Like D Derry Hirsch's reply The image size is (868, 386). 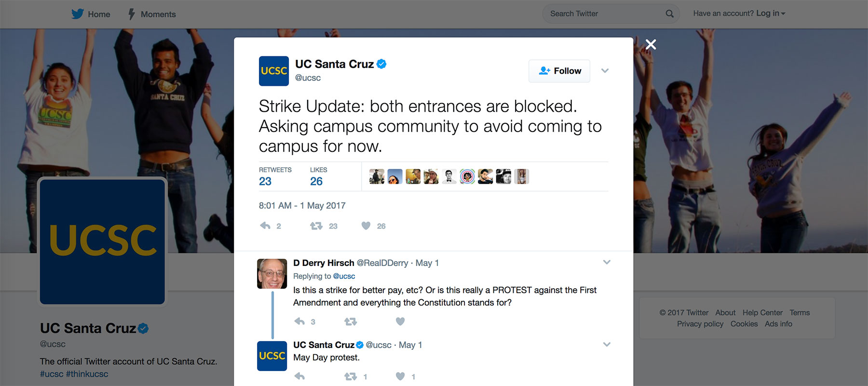[x=400, y=321]
